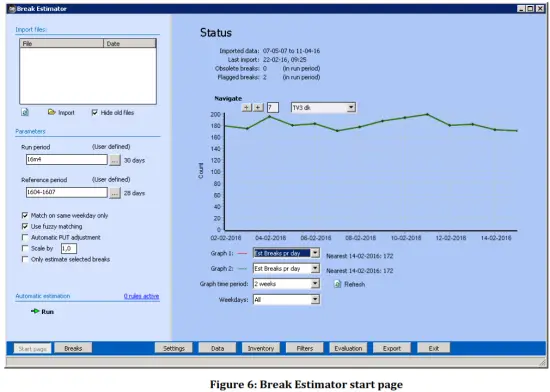Image resolution: width=550 pixels, height=392 pixels.
Task: Click the imported data range 07-05-07 to 11-04-16
Action: [x=291, y=51]
